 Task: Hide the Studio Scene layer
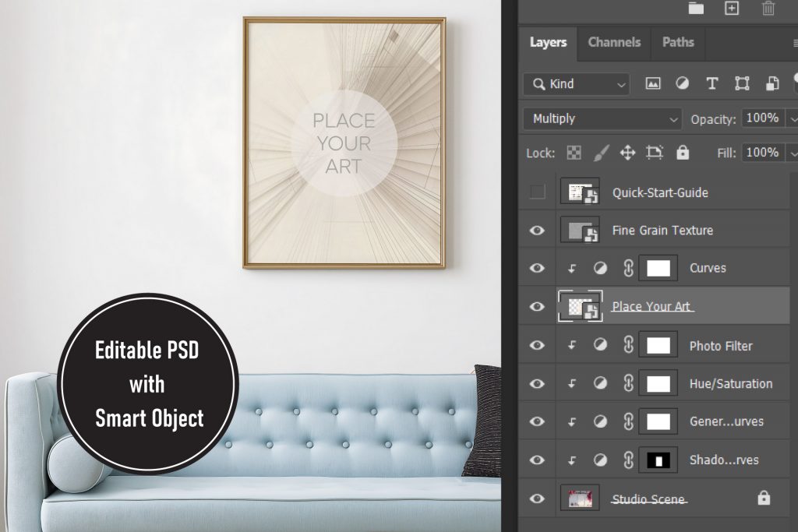click(537, 499)
